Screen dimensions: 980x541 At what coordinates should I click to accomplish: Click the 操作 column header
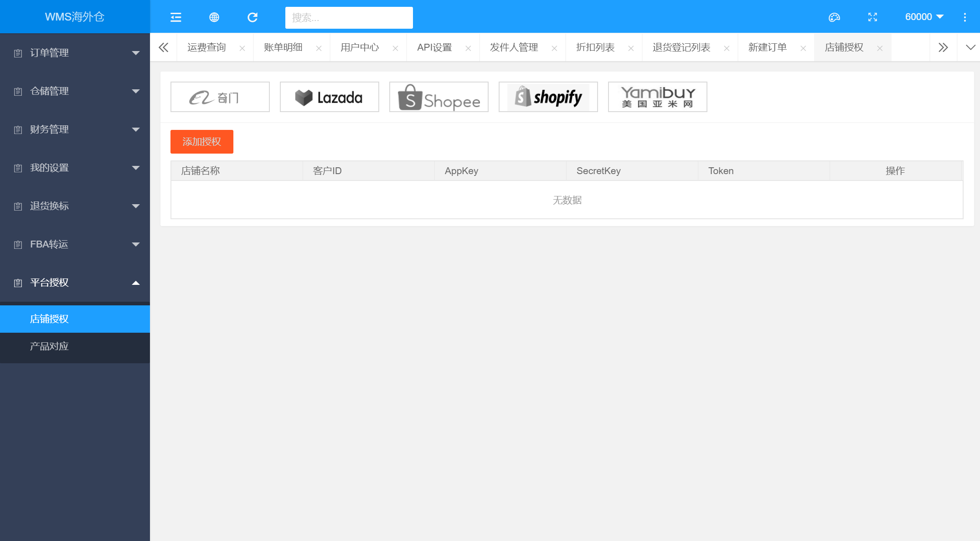pyautogui.click(x=895, y=171)
